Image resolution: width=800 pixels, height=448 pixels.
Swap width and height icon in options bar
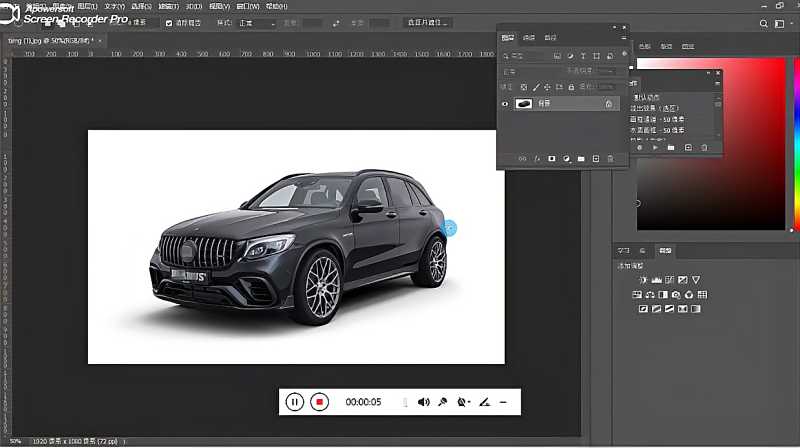point(336,23)
